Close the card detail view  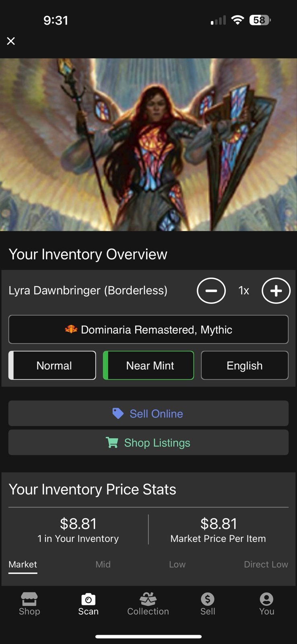coord(11,41)
